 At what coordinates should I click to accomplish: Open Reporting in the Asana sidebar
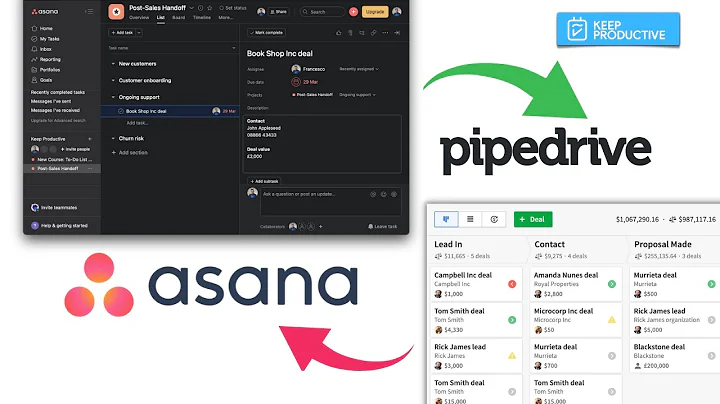point(45,59)
